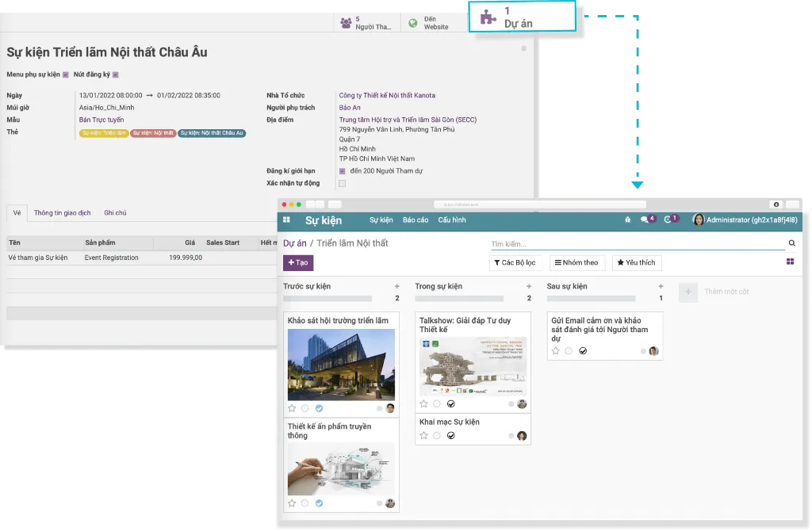The image size is (812, 531).
Task: Open the Báo cáo menu
Action: point(415,220)
